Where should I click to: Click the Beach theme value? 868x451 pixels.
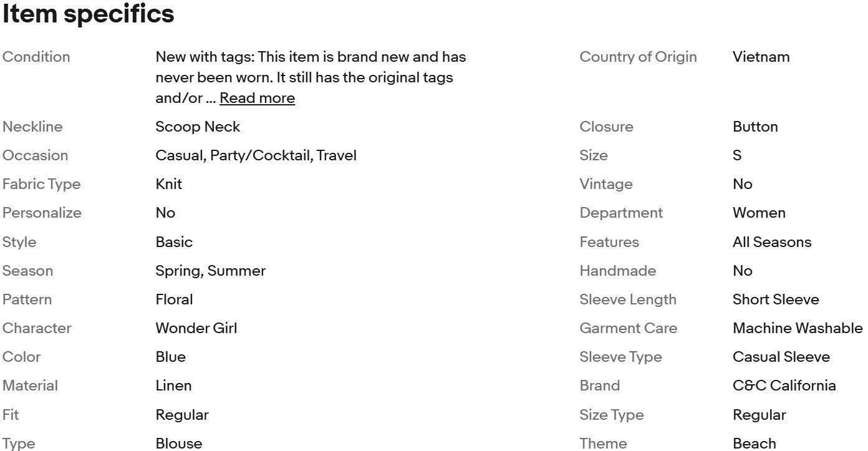click(x=754, y=444)
